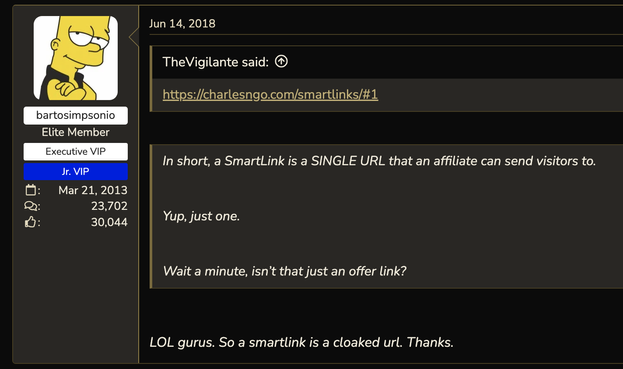Click the post pointer arrow beside the date
The height and width of the screenshot is (369, 623).
134,37
